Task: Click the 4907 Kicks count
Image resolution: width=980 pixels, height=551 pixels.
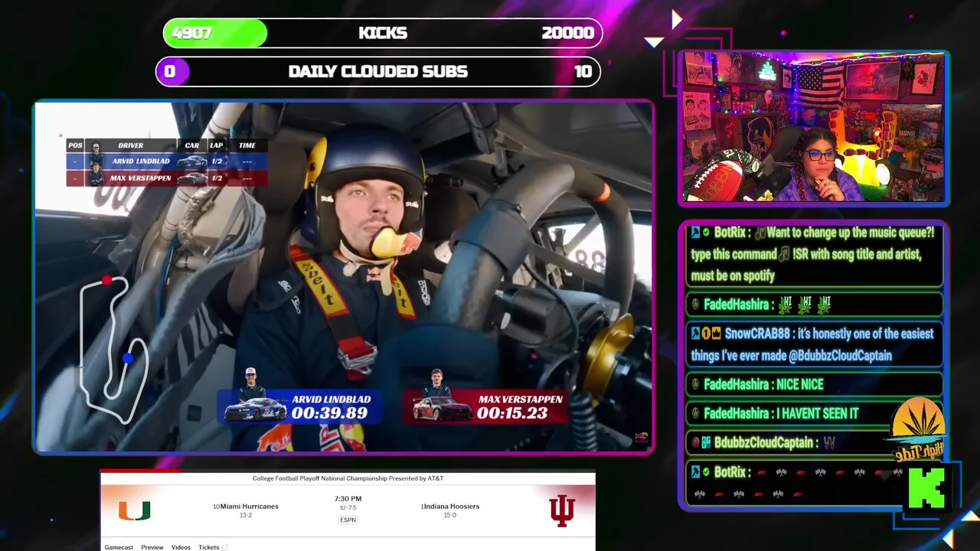Action: click(x=193, y=33)
